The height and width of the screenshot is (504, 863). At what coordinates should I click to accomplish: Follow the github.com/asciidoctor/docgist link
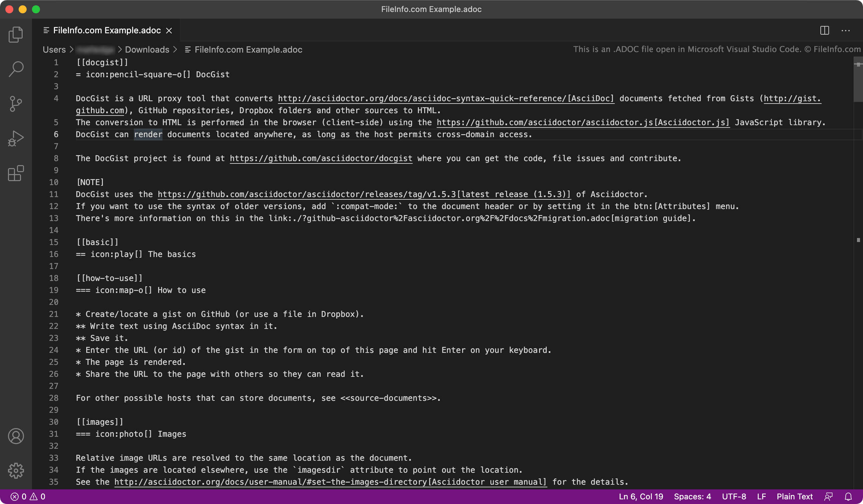tap(321, 158)
